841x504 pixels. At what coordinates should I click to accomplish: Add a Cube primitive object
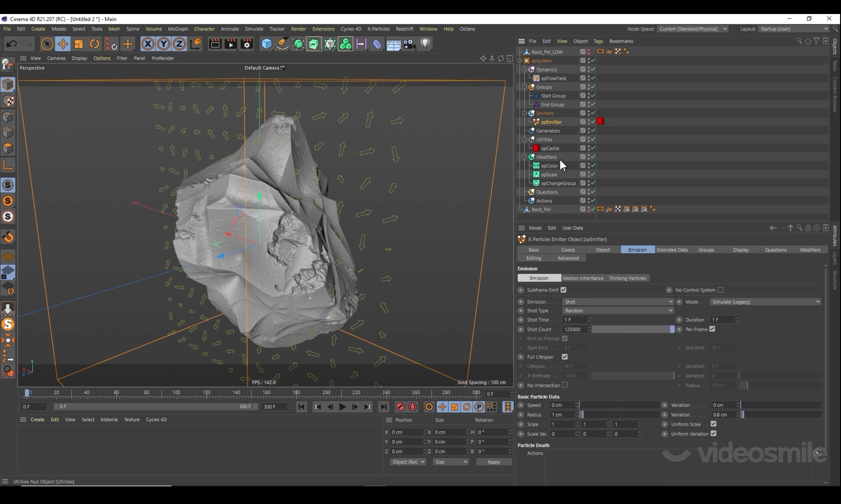point(266,44)
